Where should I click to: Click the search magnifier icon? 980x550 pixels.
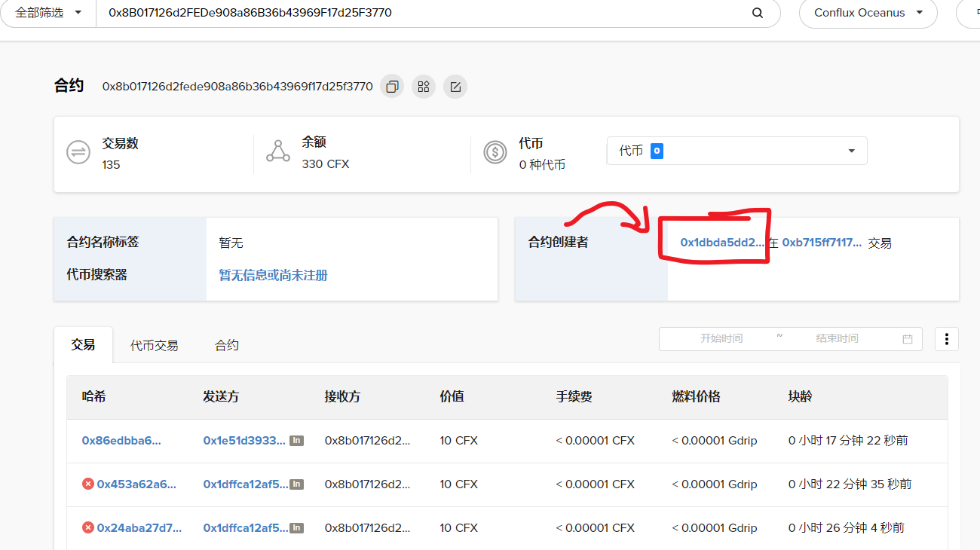pos(758,13)
